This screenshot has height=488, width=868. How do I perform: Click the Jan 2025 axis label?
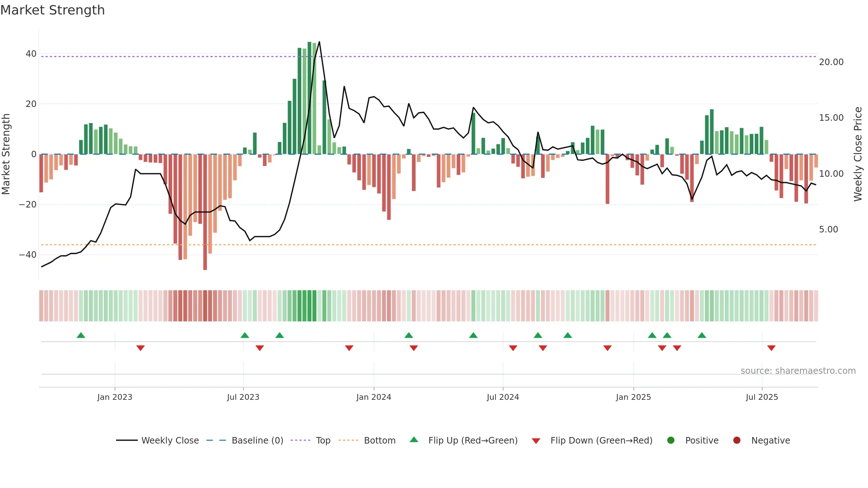click(634, 397)
